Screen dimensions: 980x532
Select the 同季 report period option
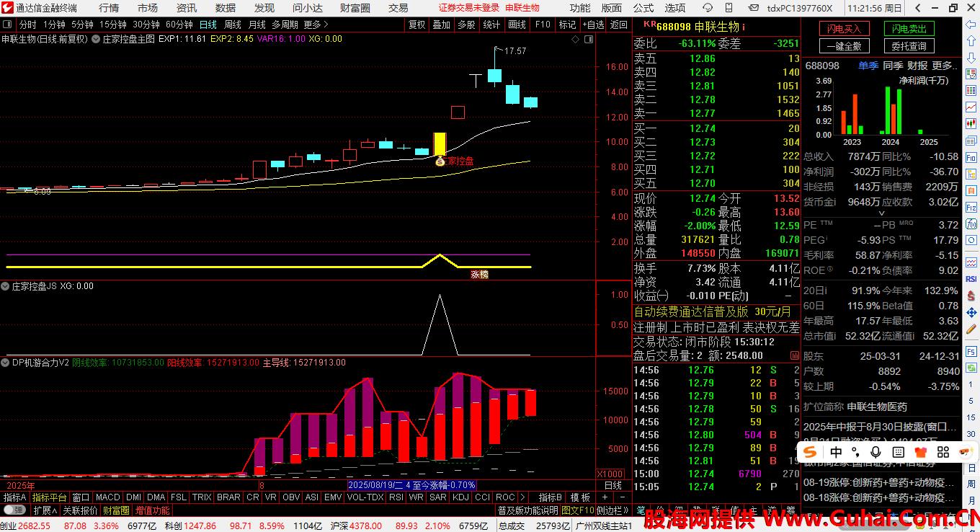(893, 66)
